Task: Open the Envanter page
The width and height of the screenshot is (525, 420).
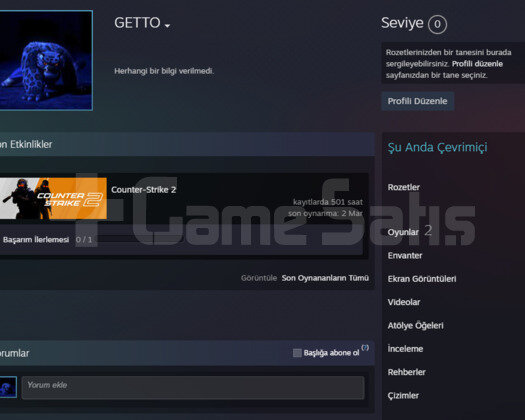Action: [x=405, y=256]
